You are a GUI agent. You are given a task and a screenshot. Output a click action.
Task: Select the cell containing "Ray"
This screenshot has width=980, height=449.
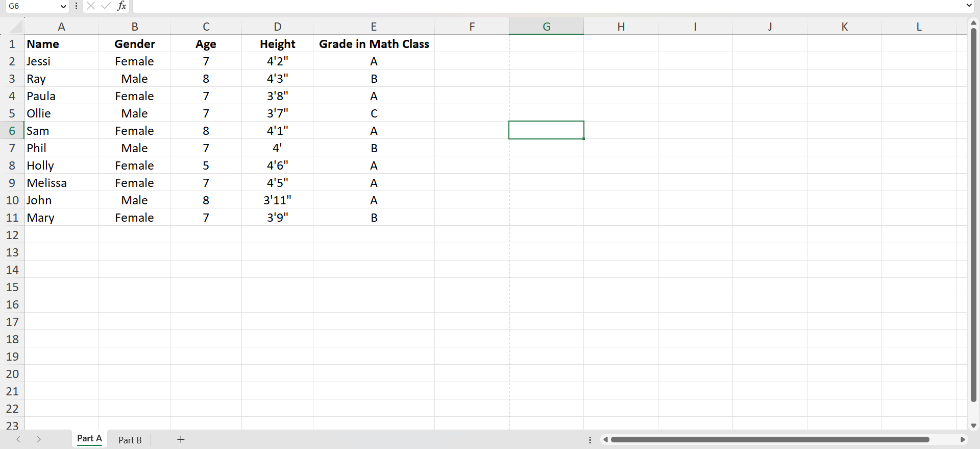coord(61,79)
